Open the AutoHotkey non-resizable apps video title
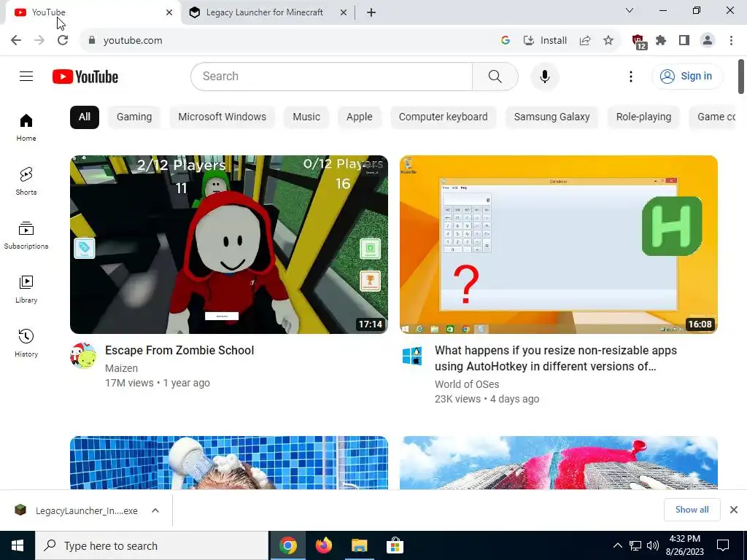Screen dimensions: 747x560 point(555,358)
